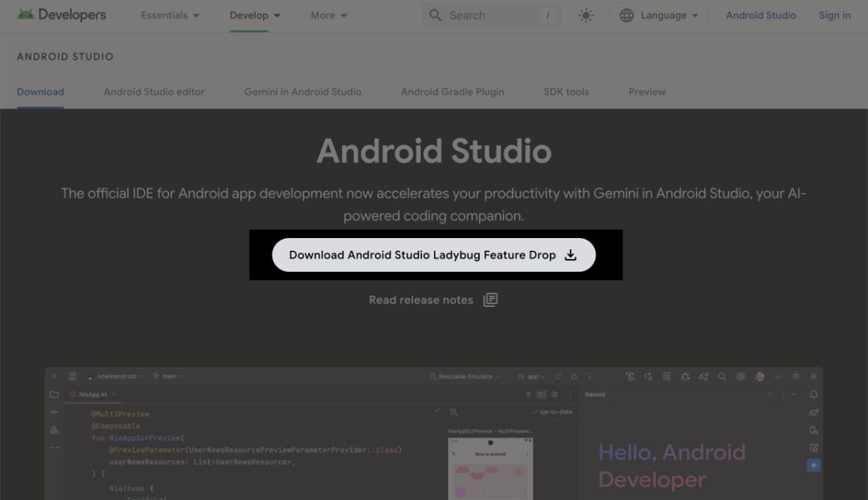The image size is (868, 500).
Task: Select the Commit icon in the left sidebar
Action: pyautogui.click(x=53, y=412)
